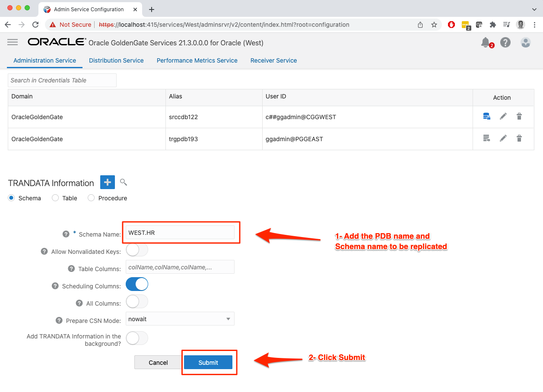Viewport: 543px width, 392px height.
Task: Click connect-to-database icon for srccdb122
Action: (486, 116)
